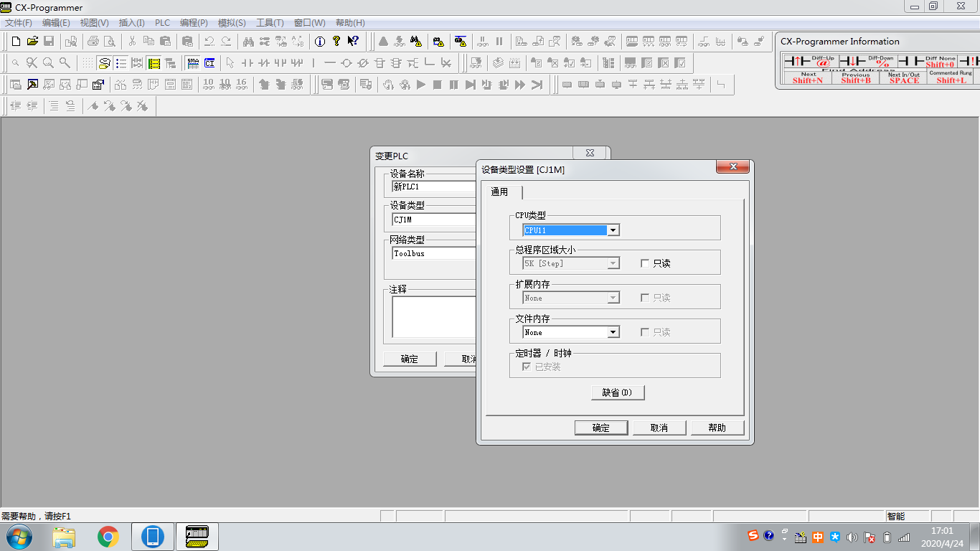Viewport: 980px width, 551px height.
Task: Start the PLC simulation with the Run icon
Action: 421,85
